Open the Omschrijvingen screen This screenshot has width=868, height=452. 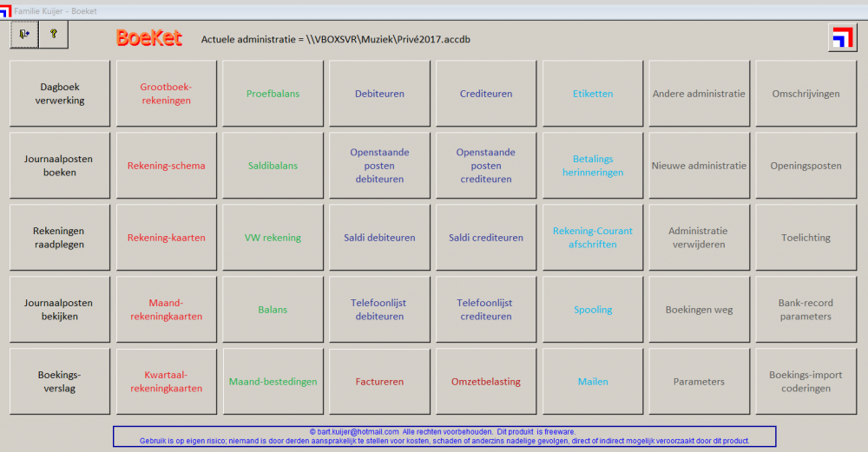click(806, 94)
